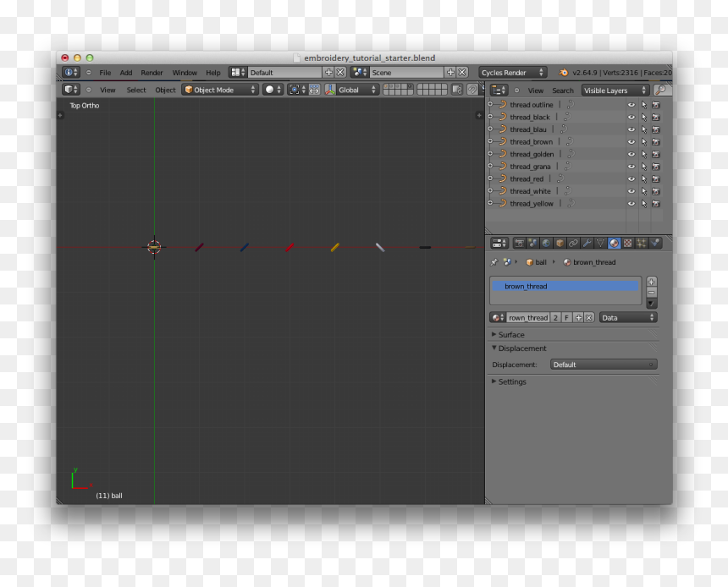Unlink brown_thread material with X button
Image resolution: width=728 pixels, height=587 pixels.
tap(588, 318)
